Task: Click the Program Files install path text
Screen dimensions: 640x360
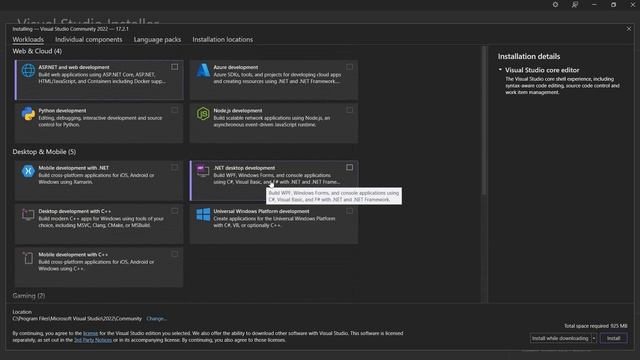Action: pos(77,318)
